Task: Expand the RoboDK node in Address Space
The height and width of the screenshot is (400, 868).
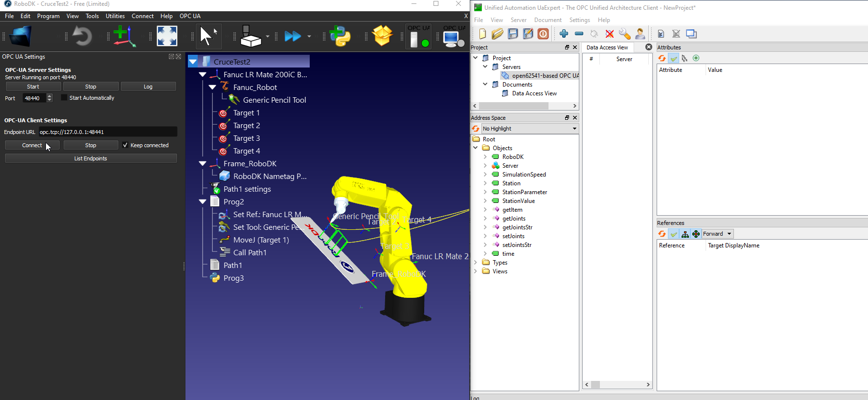Action: (x=485, y=157)
